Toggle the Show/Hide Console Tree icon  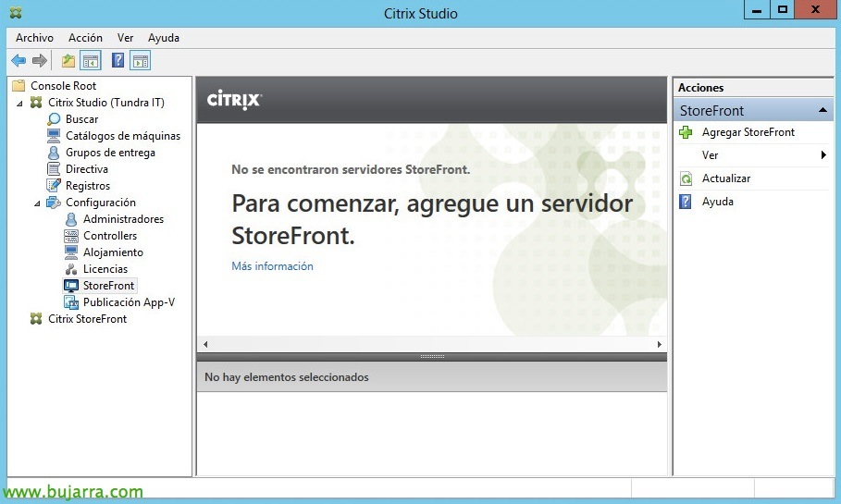91,61
